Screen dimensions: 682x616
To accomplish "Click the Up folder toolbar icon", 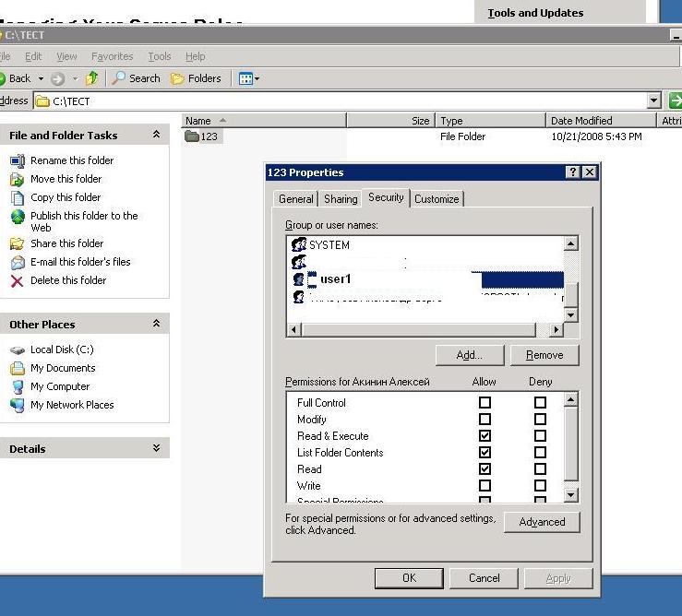I will click(91, 78).
